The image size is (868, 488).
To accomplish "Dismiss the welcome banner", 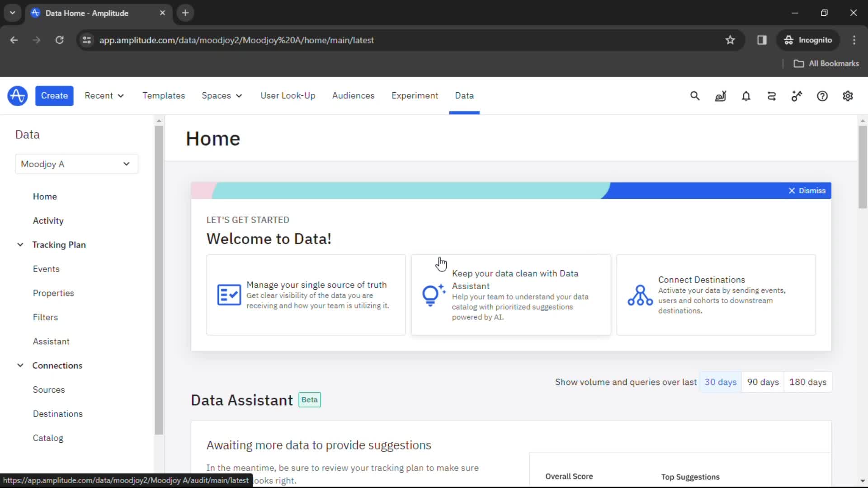I will click(807, 190).
